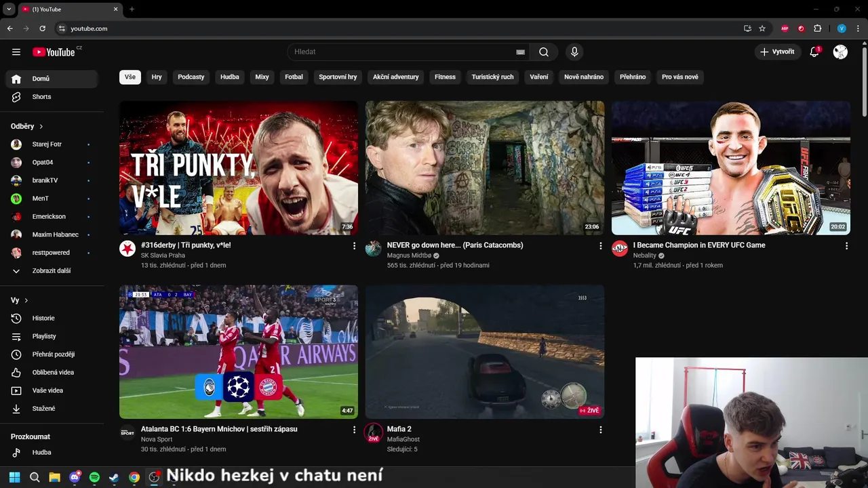Open Opat04 channel subscription

tap(52, 163)
